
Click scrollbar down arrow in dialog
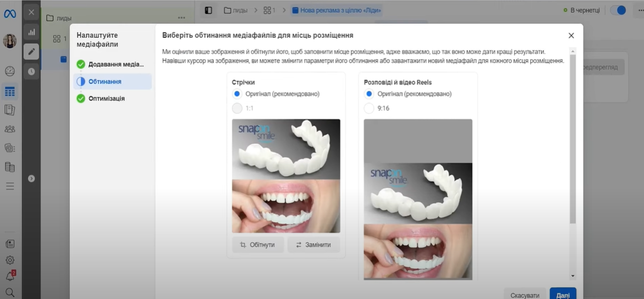pos(573,276)
